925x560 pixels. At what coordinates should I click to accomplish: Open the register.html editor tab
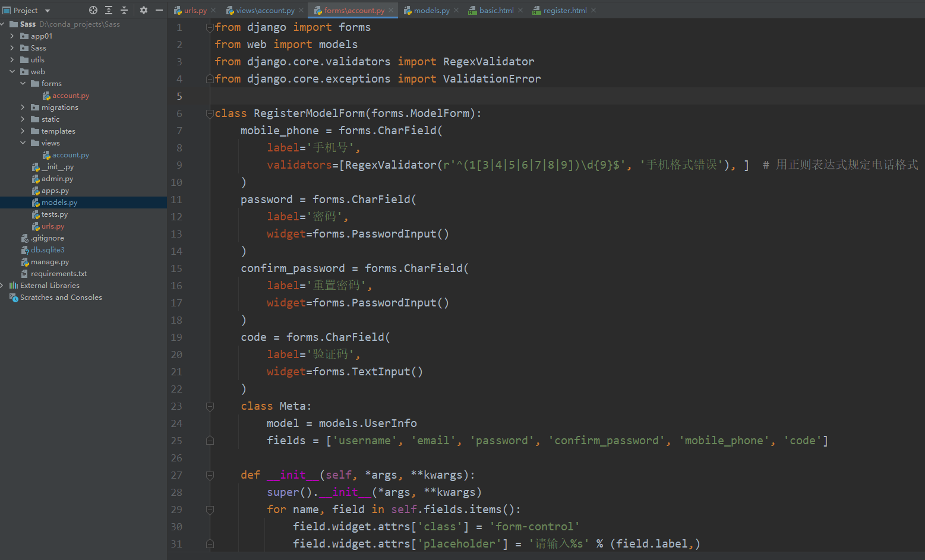point(565,10)
